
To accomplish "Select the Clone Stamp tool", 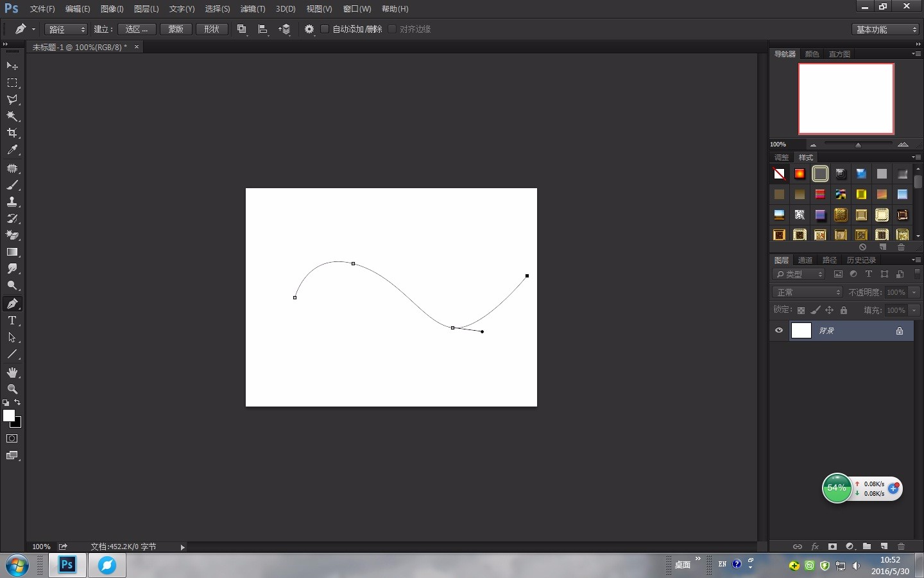I will tap(12, 202).
